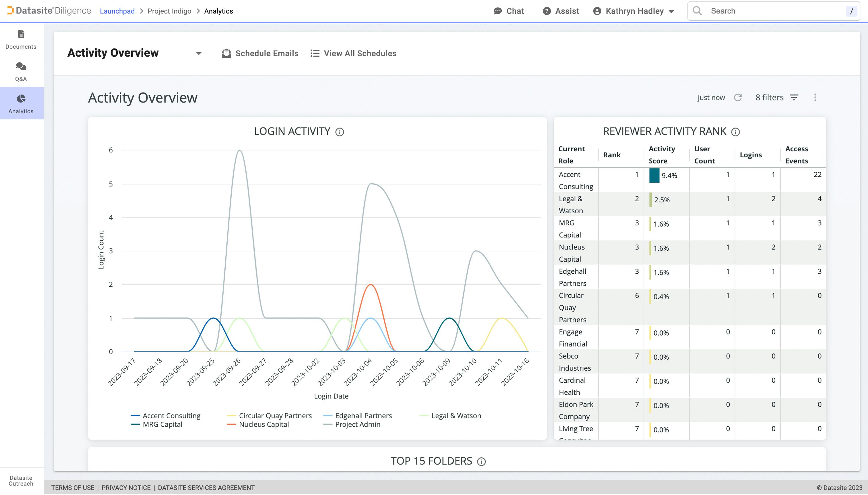Click the Q&A sidebar icon
868x495 pixels.
pyautogui.click(x=21, y=71)
